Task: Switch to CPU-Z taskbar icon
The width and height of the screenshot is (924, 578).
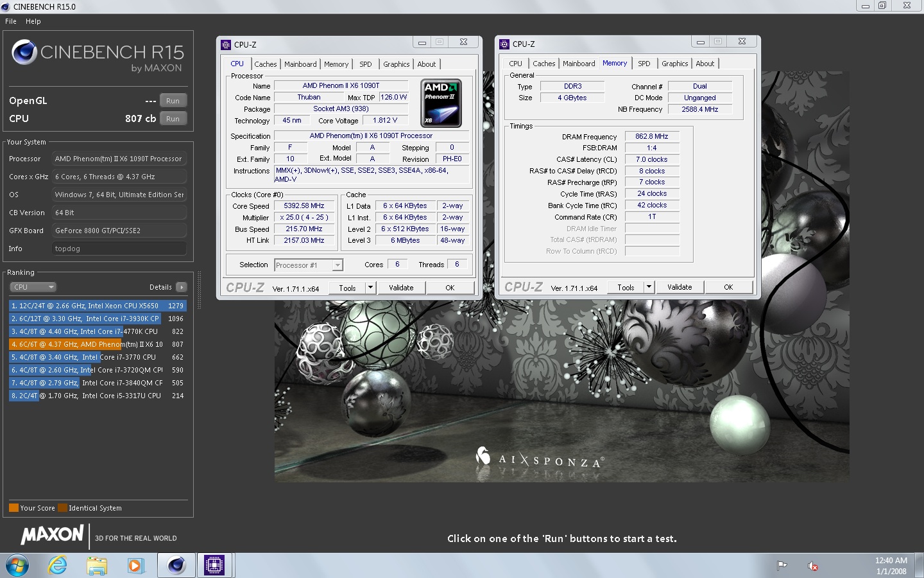Action: (214, 566)
